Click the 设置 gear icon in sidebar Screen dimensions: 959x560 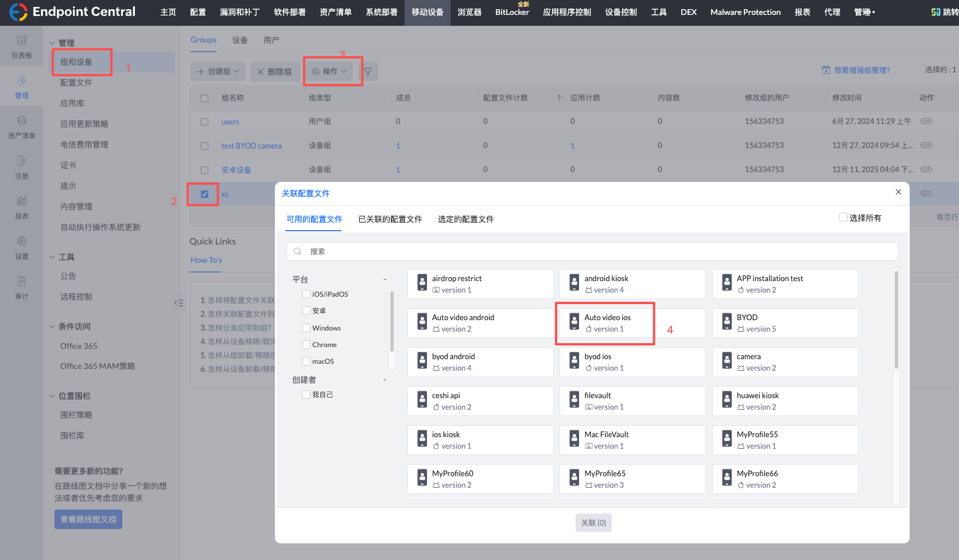coord(22,247)
